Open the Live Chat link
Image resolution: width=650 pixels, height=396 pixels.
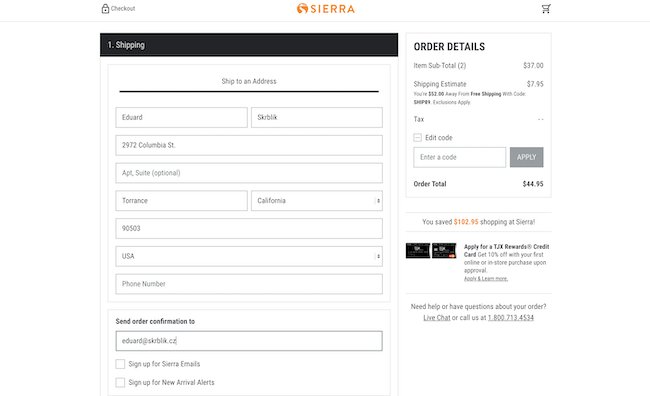pyautogui.click(x=437, y=318)
